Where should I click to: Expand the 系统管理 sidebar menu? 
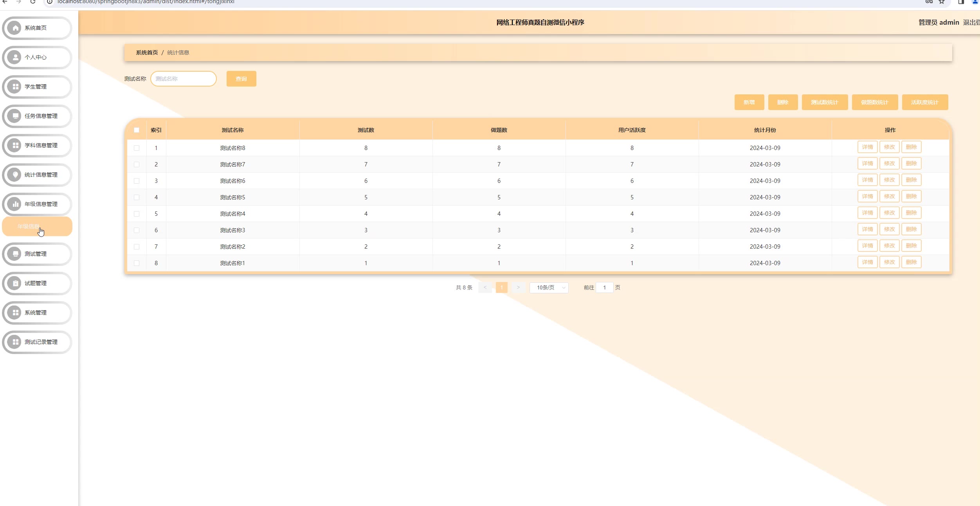pyautogui.click(x=37, y=313)
